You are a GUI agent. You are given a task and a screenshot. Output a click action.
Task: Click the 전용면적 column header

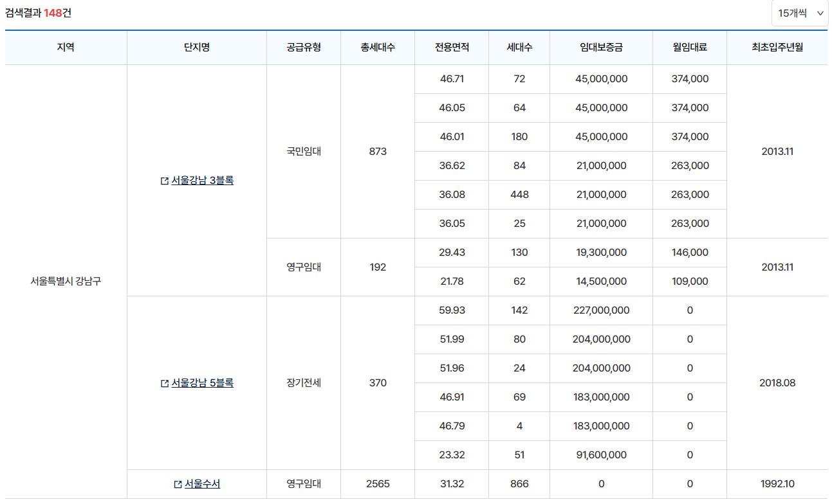tap(452, 48)
